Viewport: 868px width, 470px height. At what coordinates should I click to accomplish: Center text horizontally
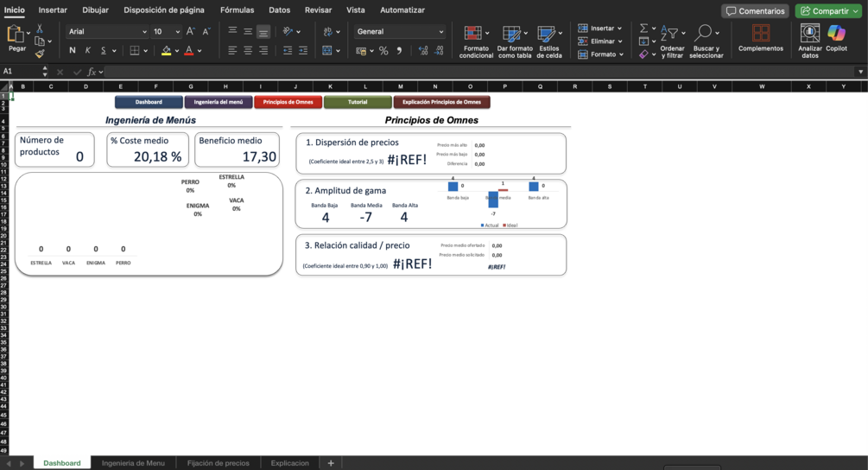[x=248, y=50]
